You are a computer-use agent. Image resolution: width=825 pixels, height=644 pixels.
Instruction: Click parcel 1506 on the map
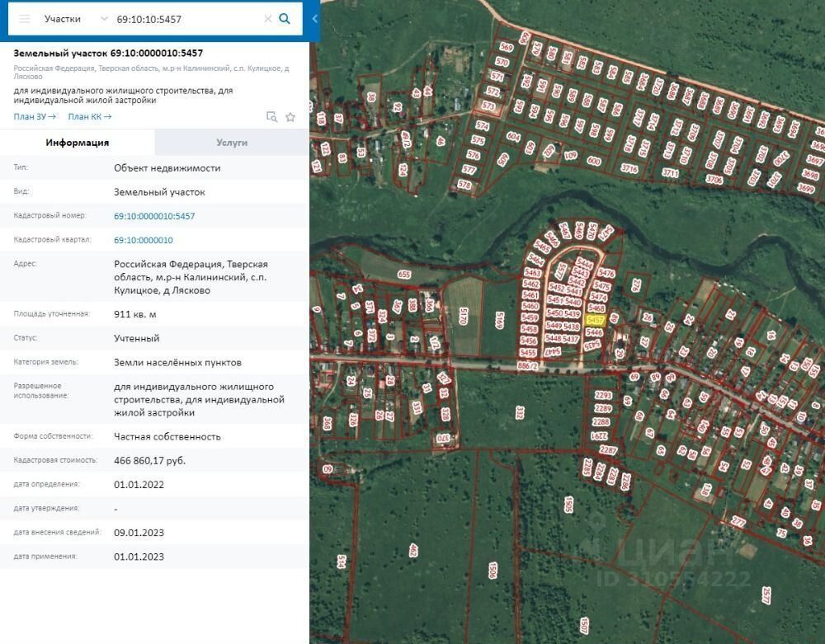[x=493, y=570]
